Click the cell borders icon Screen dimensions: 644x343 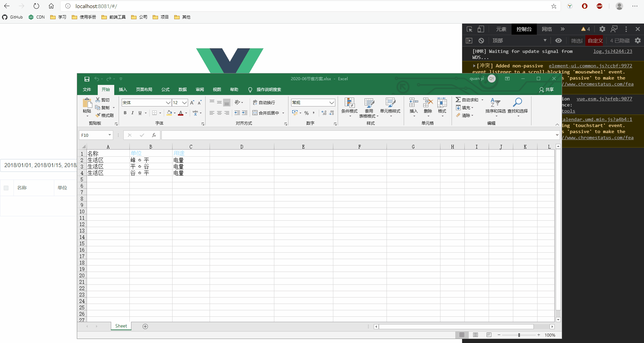pos(154,113)
